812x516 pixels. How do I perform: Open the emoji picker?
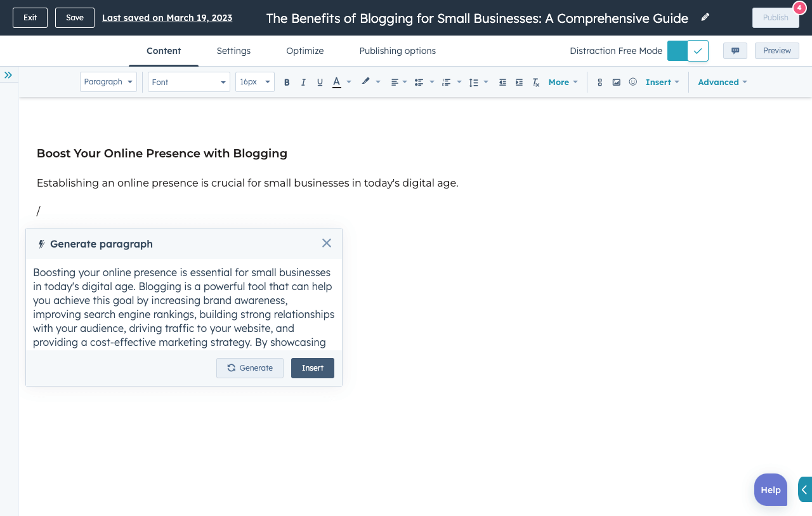coord(632,82)
